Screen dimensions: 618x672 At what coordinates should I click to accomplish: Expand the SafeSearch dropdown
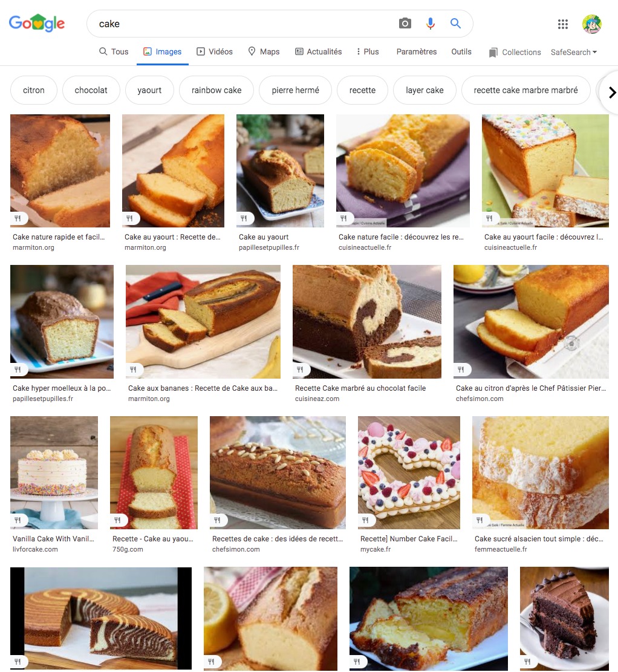tap(573, 52)
